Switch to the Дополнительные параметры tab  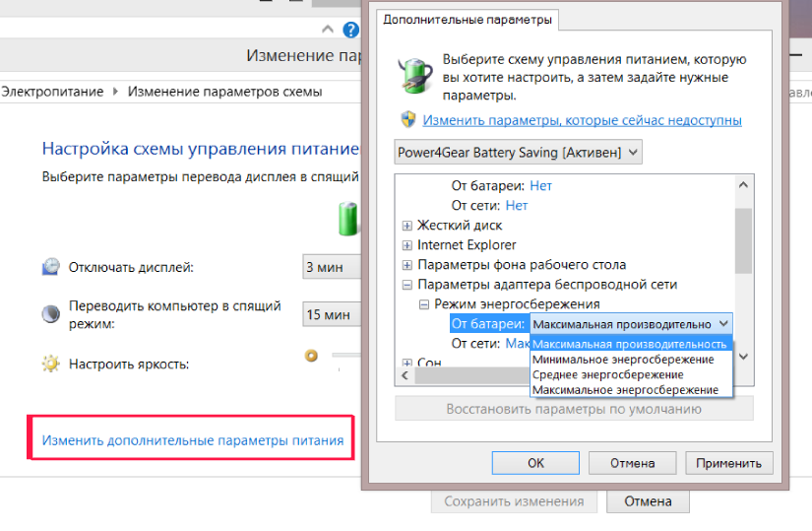(x=468, y=20)
